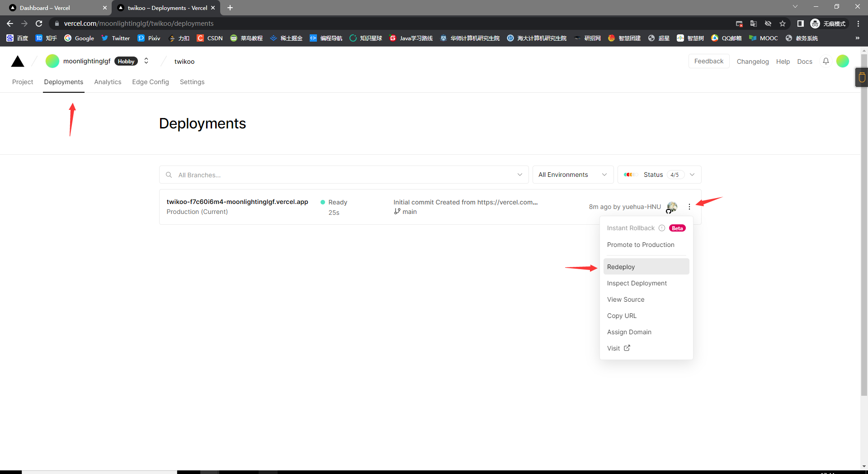Image resolution: width=868 pixels, height=474 pixels.
Task: Open the new browser tab button
Action: click(x=230, y=8)
